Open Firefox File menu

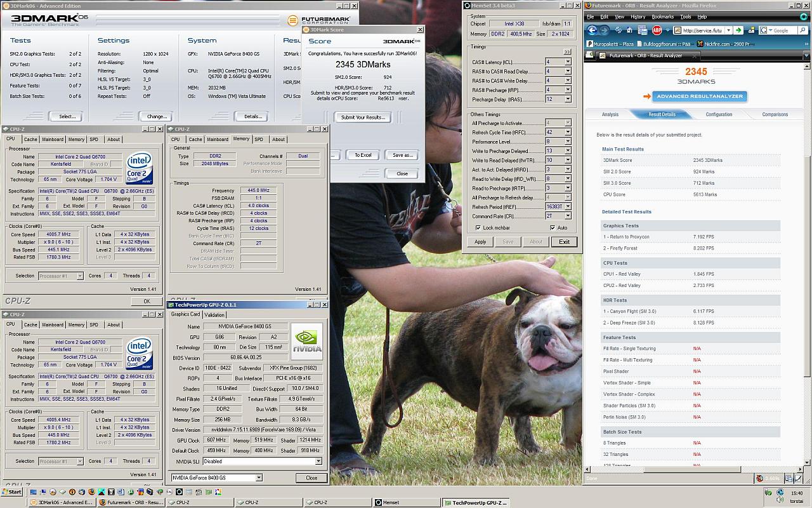(x=591, y=17)
